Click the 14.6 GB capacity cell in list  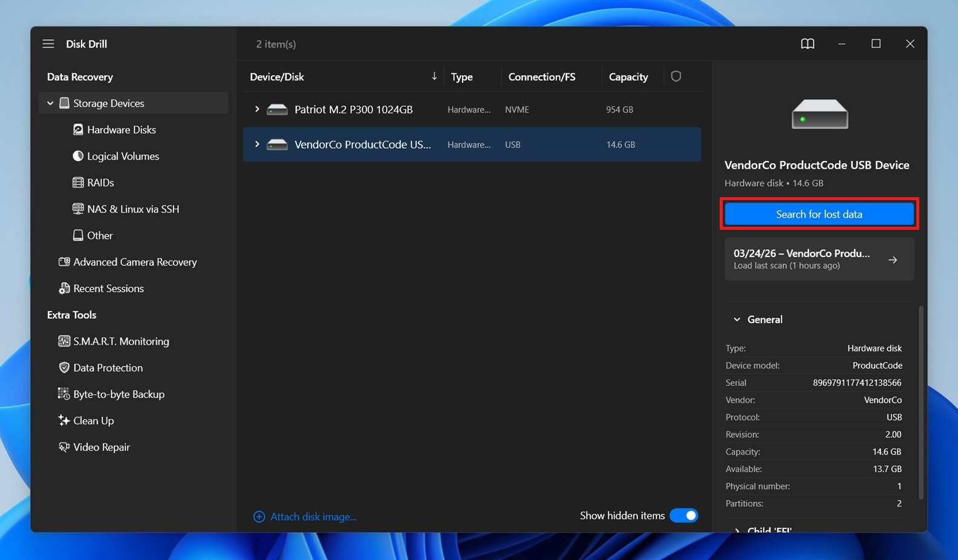pyautogui.click(x=621, y=145)
